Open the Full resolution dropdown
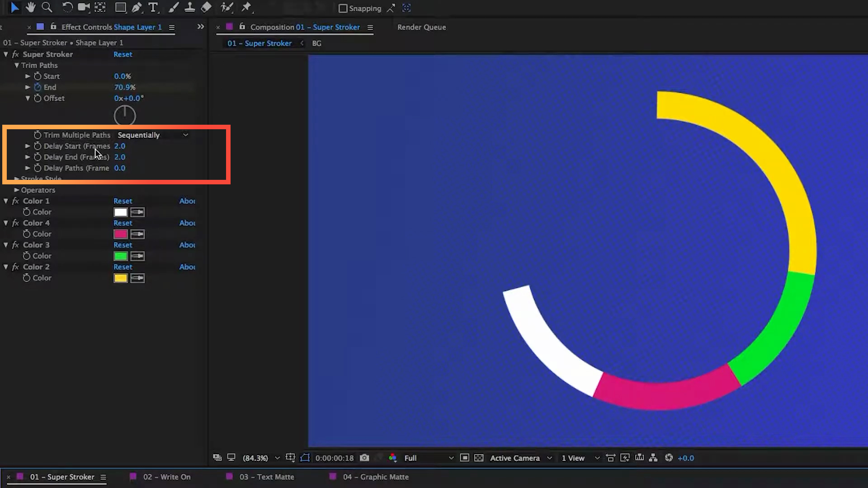Image resolution: width=868 pixels, height=488 pixels. pos(428,458)
